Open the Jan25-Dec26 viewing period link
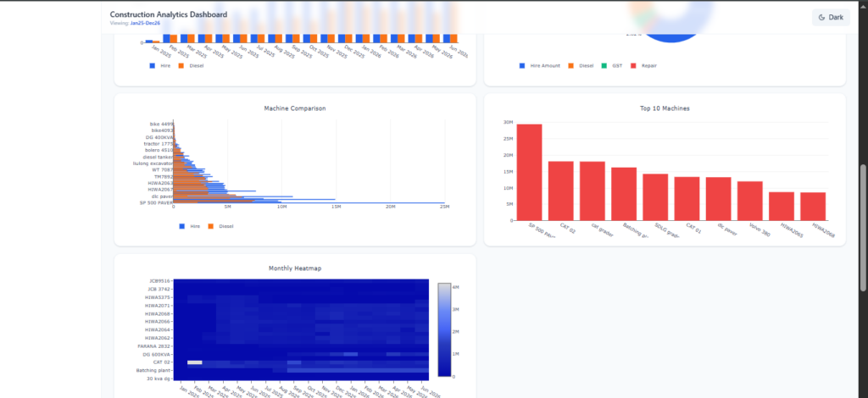Screen dimensions: 868x398 [x=144, y=23]
